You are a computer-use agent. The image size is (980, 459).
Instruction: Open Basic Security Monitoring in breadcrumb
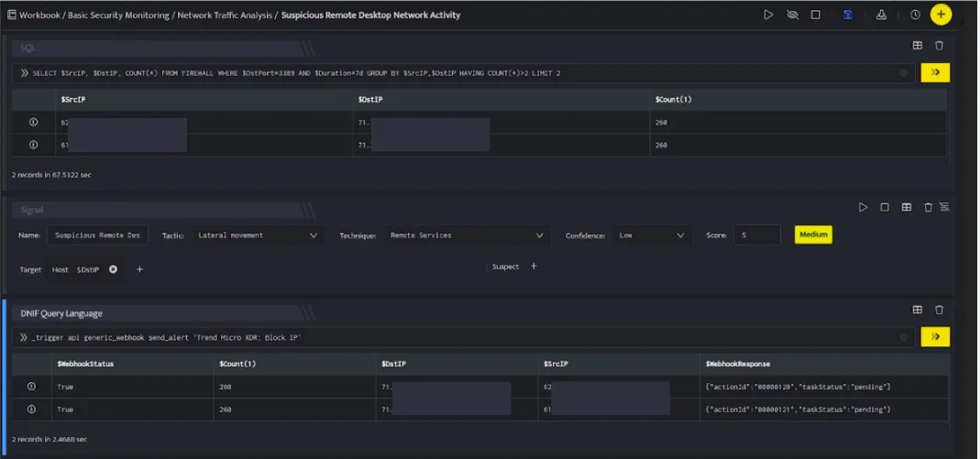click(x=119, y=15)
